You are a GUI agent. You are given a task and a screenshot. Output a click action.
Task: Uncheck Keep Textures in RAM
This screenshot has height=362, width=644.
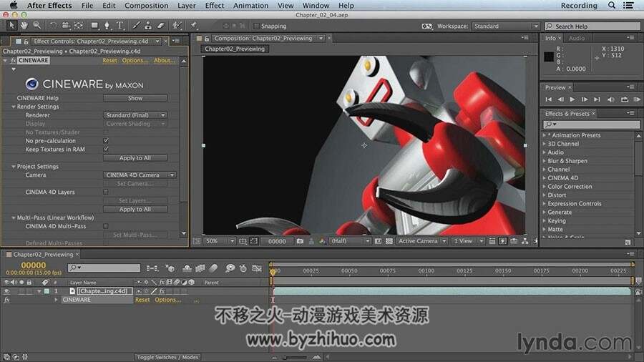pos(106,149)
